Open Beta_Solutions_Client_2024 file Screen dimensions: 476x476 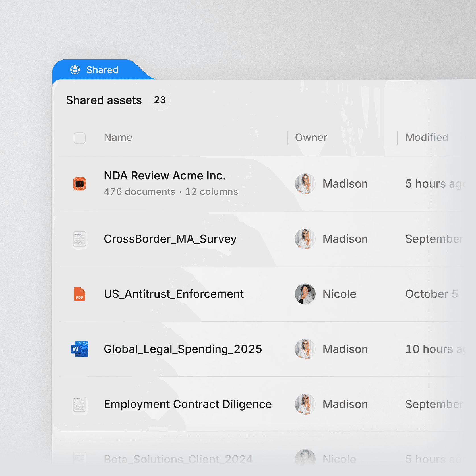pyautogui.click(x=178, y=460)
